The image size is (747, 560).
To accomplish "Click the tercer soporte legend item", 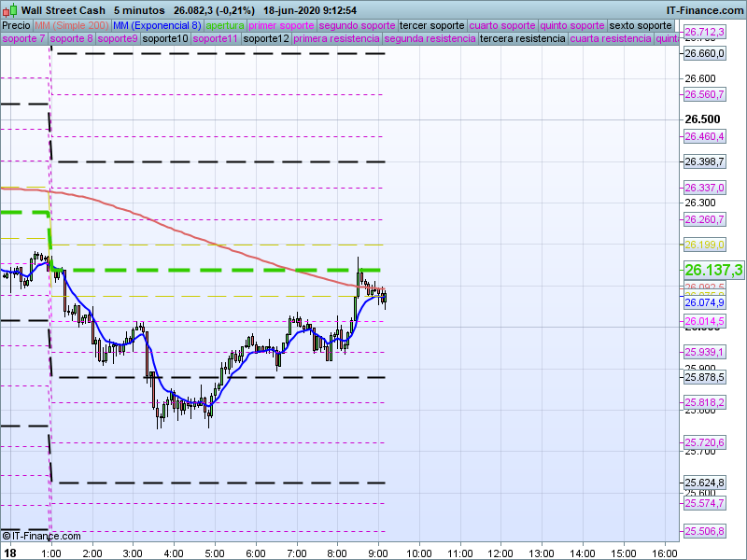I will [x=431, y=25].
